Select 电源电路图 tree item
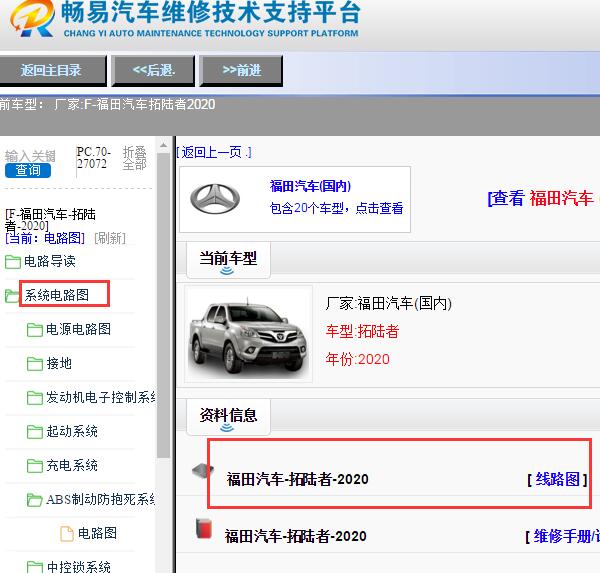The image size is (600, 573). (x=78, y=329)
